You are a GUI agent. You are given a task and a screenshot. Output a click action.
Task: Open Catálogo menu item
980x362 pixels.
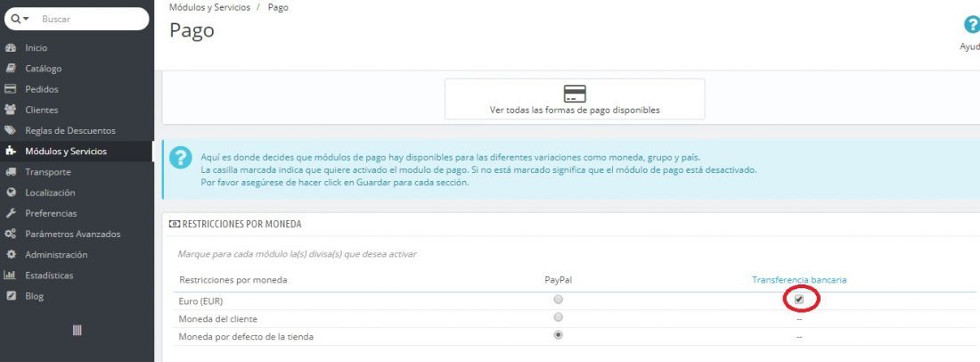coord(43,69)
